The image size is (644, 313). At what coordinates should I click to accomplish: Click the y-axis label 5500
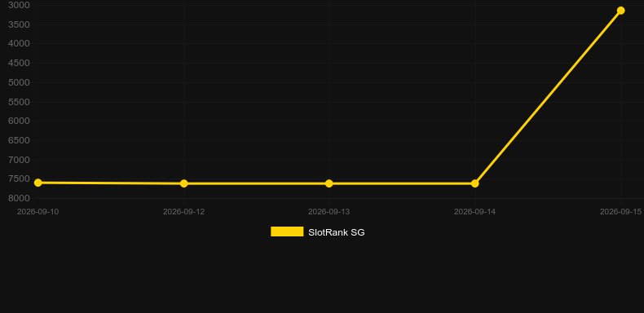19,102
